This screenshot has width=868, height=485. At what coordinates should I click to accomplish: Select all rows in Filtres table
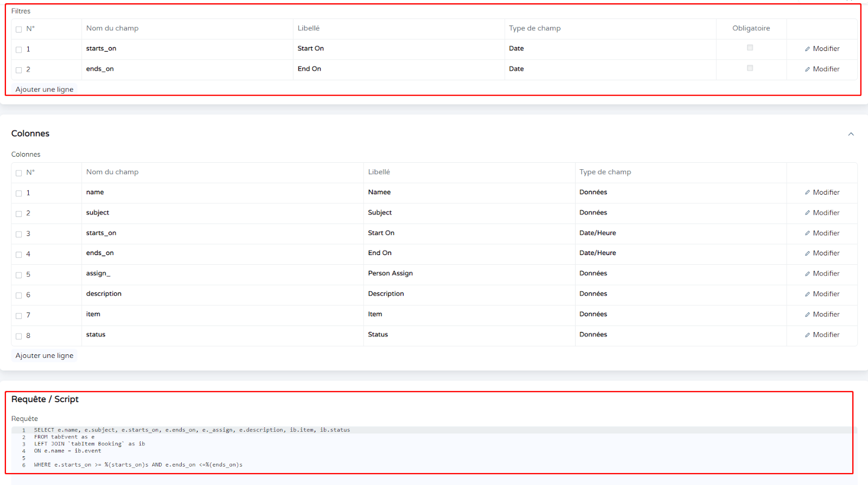tap(19, 29)
